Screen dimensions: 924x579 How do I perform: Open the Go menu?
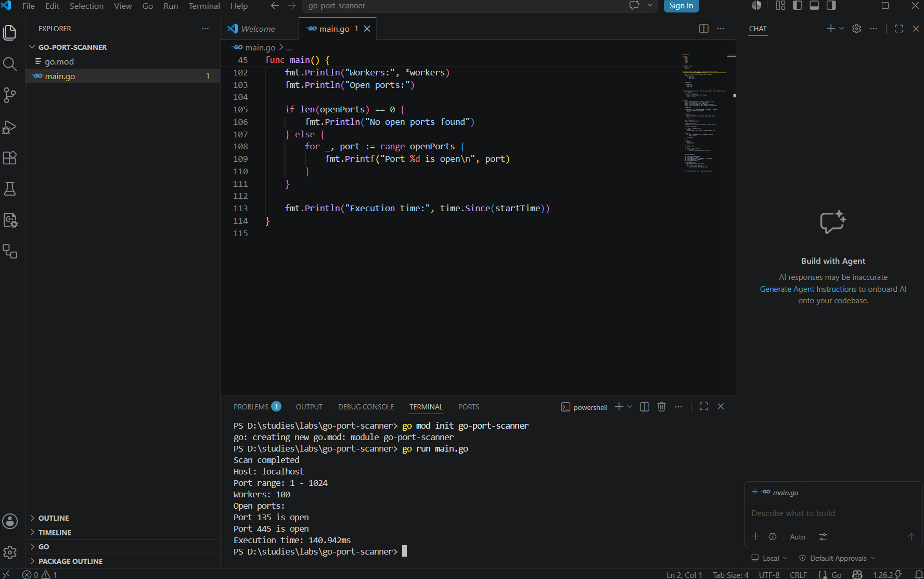coord(148,6)
